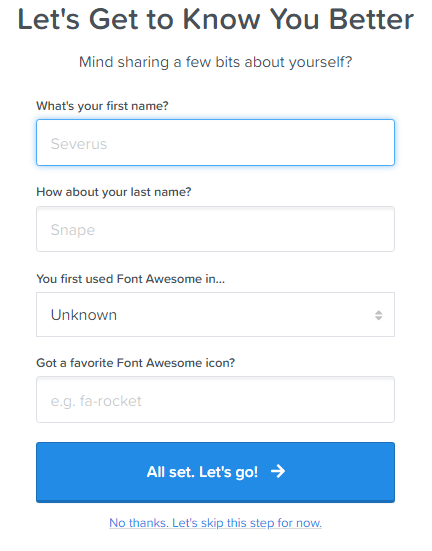432x551 pixels.
Task: Open the Unknown year dropdown
Action: 215,315
